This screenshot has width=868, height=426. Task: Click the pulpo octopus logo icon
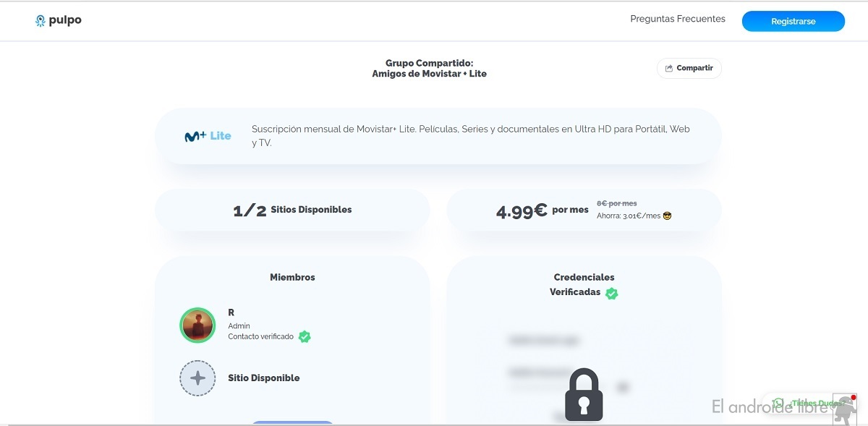click(x=41, y=21)
